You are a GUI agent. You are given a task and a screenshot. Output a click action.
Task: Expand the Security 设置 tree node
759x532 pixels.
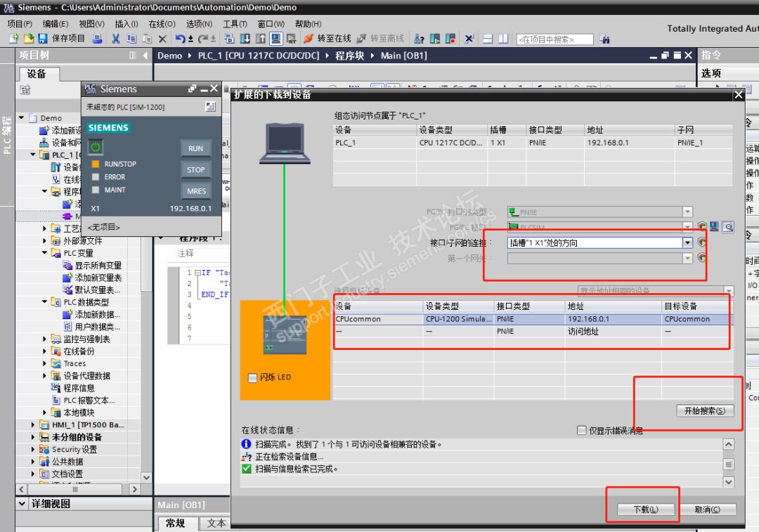(33, 449)
